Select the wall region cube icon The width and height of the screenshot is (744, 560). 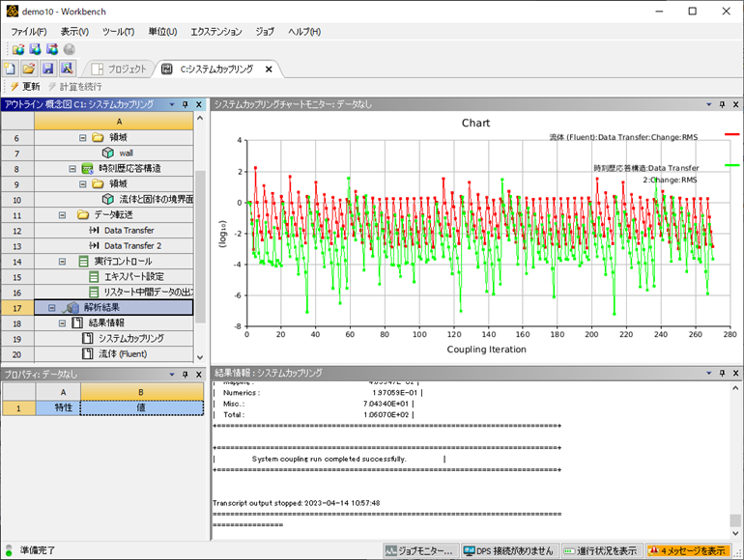pos(108,153)
